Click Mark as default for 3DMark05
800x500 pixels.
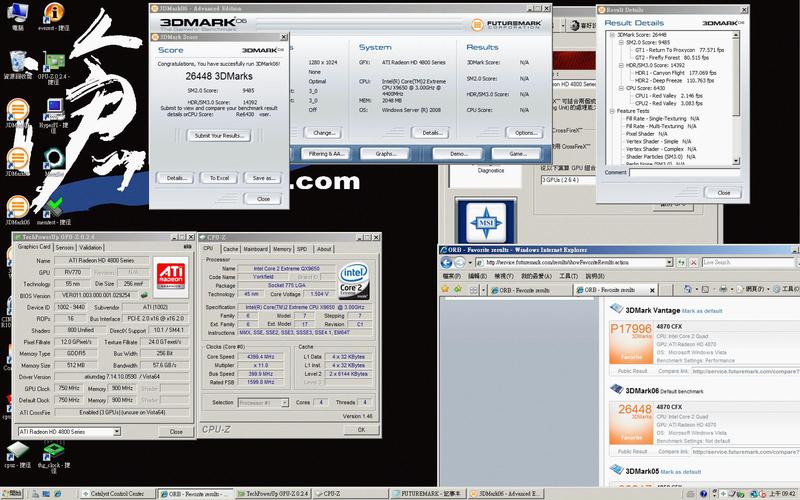(x=681, y=472)
